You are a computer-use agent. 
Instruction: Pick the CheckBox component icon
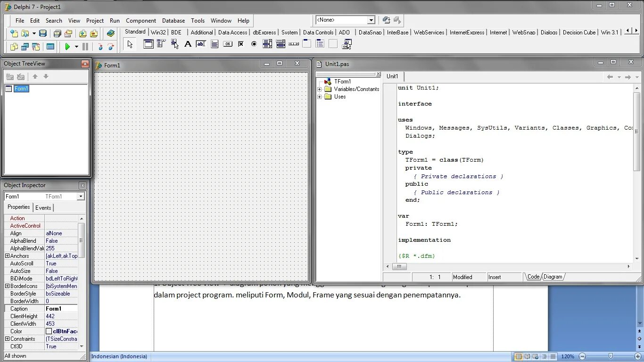[x=241, y=44]
